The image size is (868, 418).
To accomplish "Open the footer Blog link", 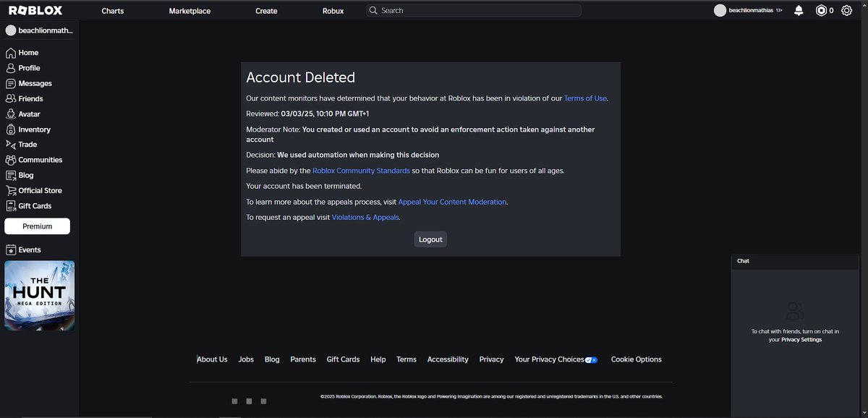I will pyautogui.click(x=272, y=359).
